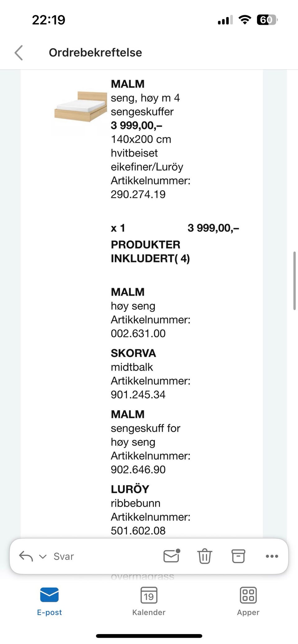Viewport: 298px width, 644px height.
Task: Mark email as unread envelope icon
Action: pyautogui.click(x=172, y=556)
